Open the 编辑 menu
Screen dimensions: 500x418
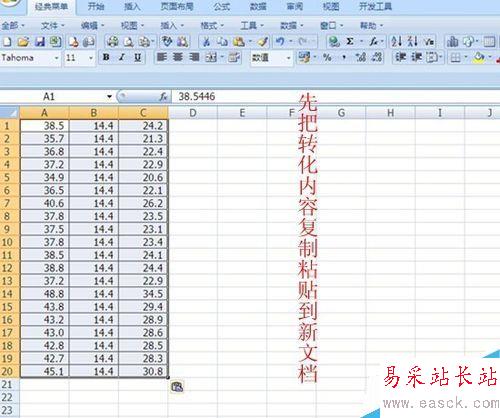93,26
